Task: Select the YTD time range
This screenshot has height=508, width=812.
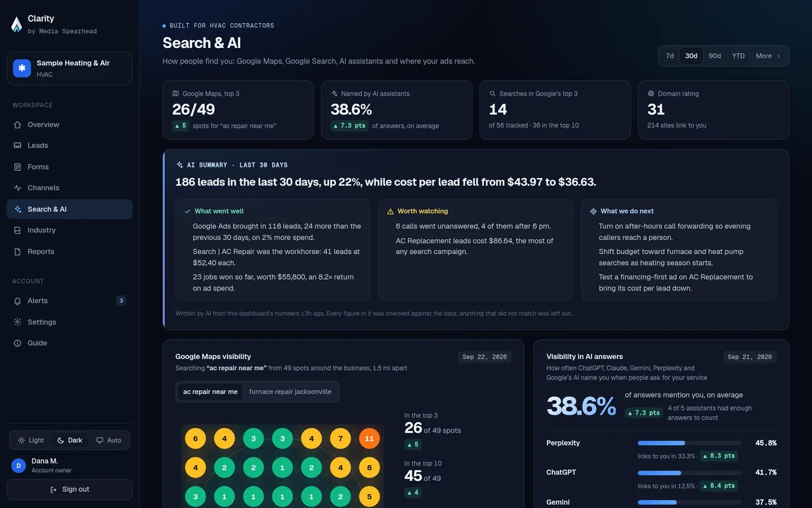Action: (738, 56)
